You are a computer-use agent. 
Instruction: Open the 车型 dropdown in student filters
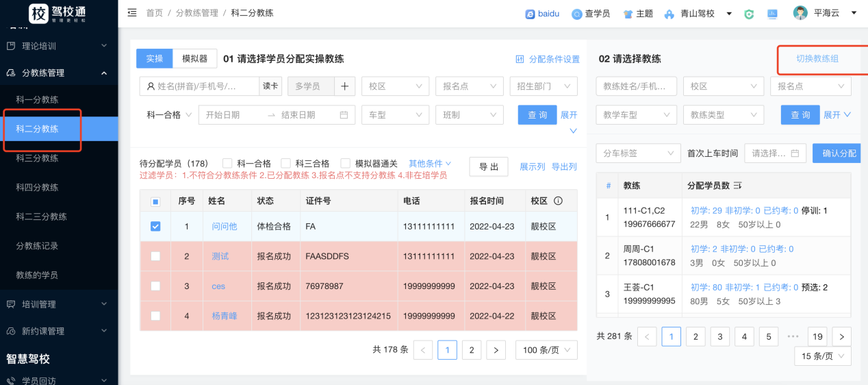(x=395, y=115)
